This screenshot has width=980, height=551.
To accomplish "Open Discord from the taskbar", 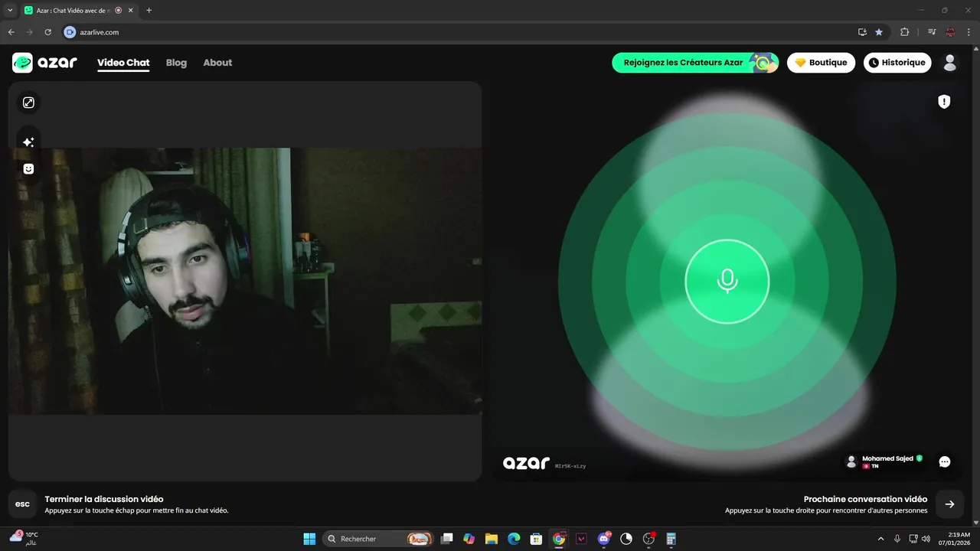I will click(x=604, y=539).
